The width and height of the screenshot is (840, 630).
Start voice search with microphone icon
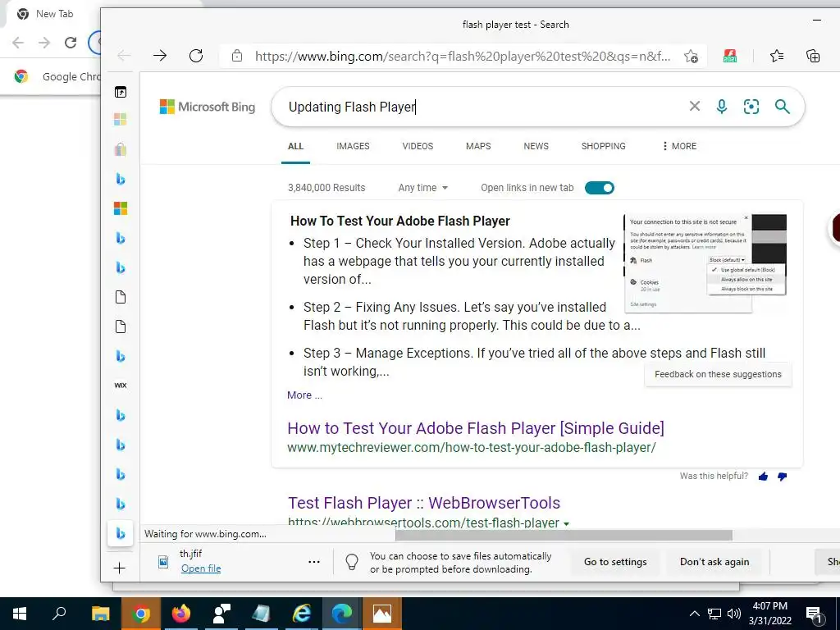tap(722, 107)
